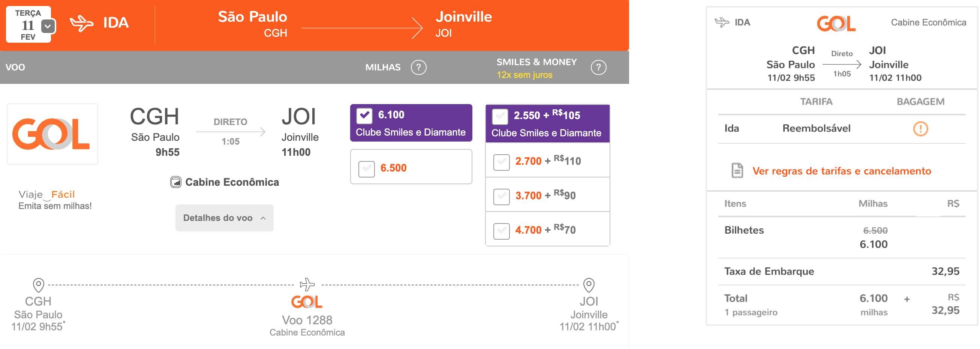Select the 4.700 + R$70 fare option
Viewport: 980px width, 349px height.
[501, 231]
